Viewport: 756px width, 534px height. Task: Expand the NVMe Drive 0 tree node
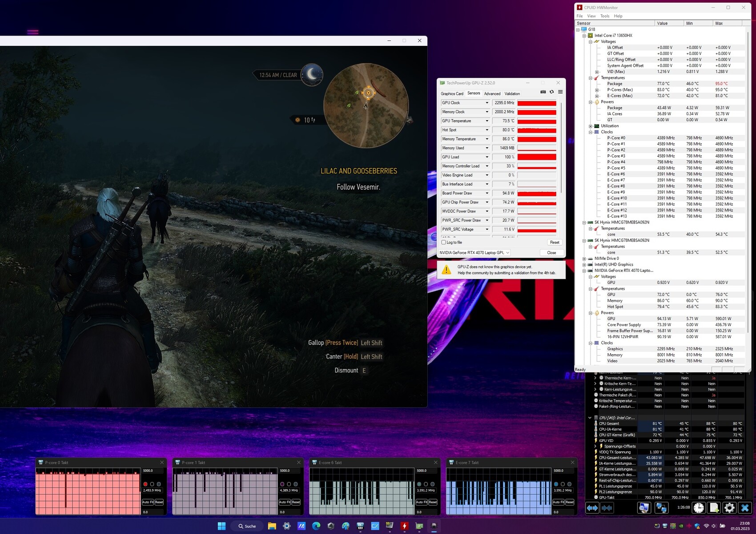584,259
